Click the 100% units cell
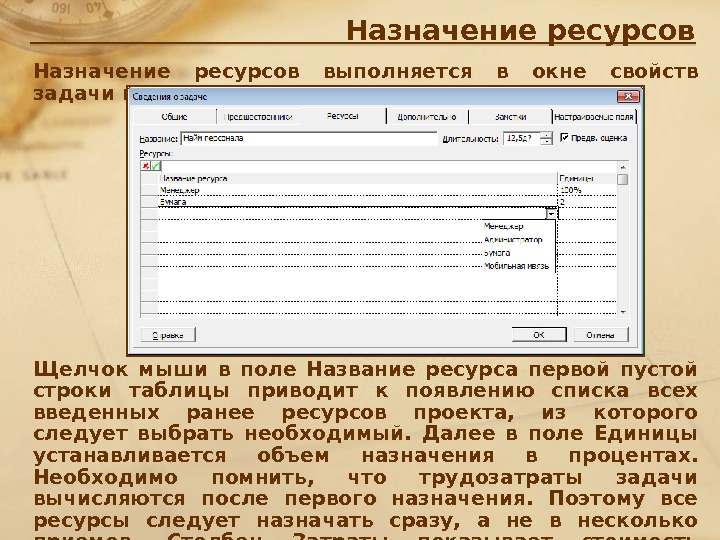The height and width of the screenshot is (540, 720). pos(587,190)
